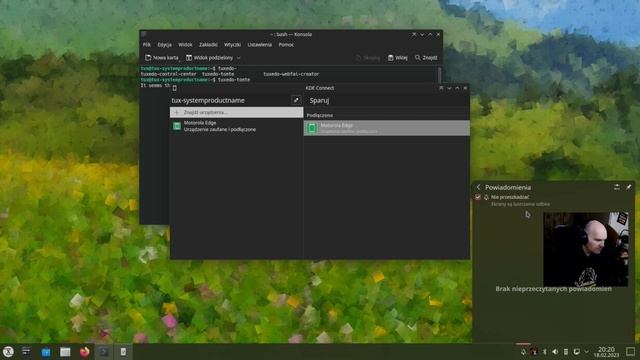The image size is (640, 360).
Task: Switch to Konsole via its taskbar entry
Action: [x=104, y=352]
